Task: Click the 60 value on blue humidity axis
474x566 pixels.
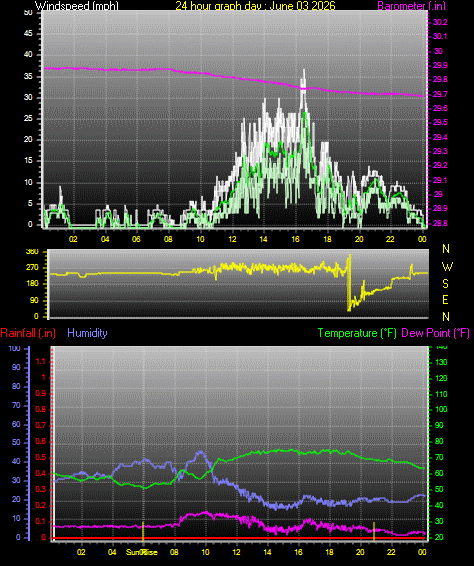Action: tap(16, 424)
